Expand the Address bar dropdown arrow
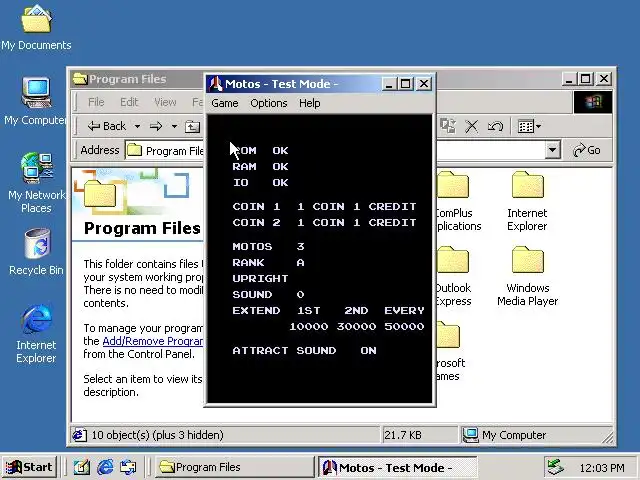Image resolution: width=640 pixels, height=480 pixels. click(552, 150)
